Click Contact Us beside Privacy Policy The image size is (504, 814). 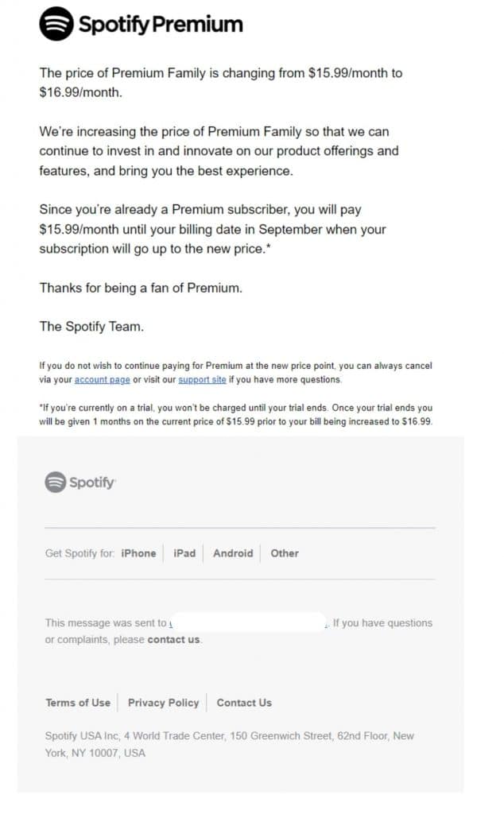(x=244, y=703)
